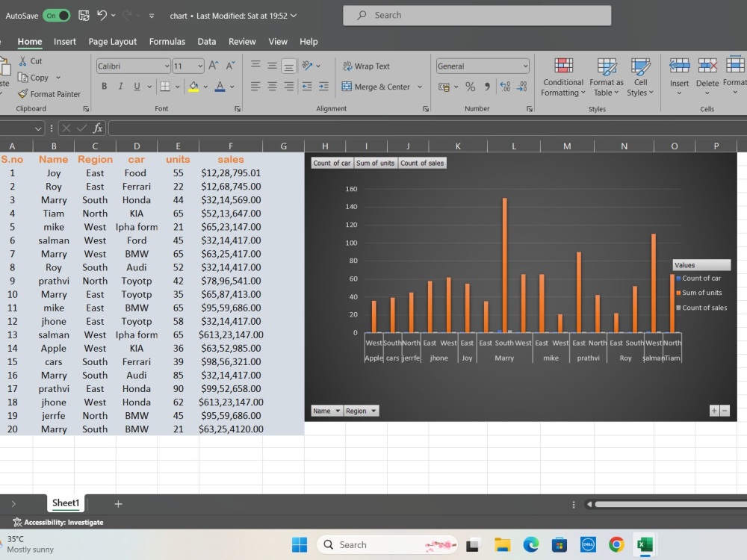Open the Cell Styles gallery

click(x=640, y=78)
